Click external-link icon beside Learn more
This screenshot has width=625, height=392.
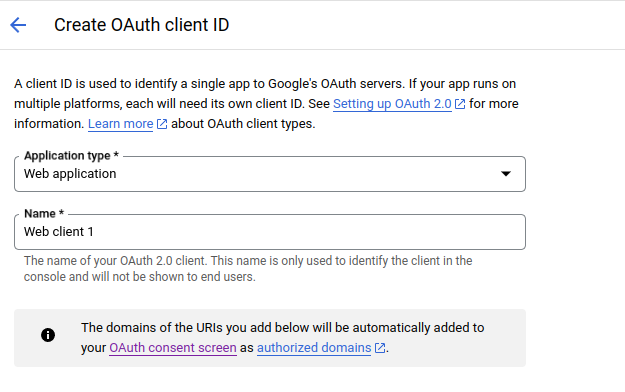pos(162,124)
